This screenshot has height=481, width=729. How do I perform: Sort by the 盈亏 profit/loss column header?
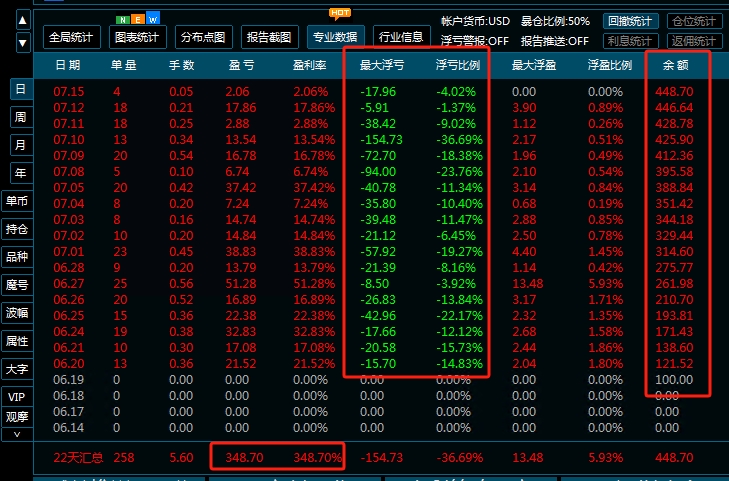tap(242, 65)
